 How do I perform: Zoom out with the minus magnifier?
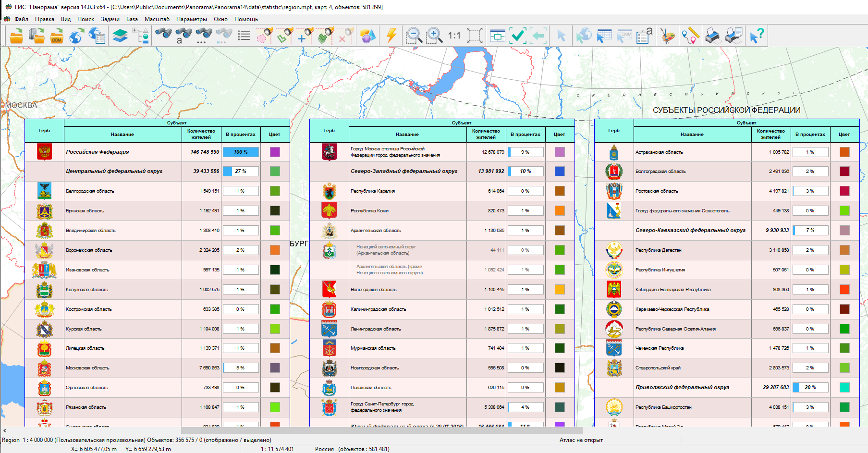[x=414, y=36]
